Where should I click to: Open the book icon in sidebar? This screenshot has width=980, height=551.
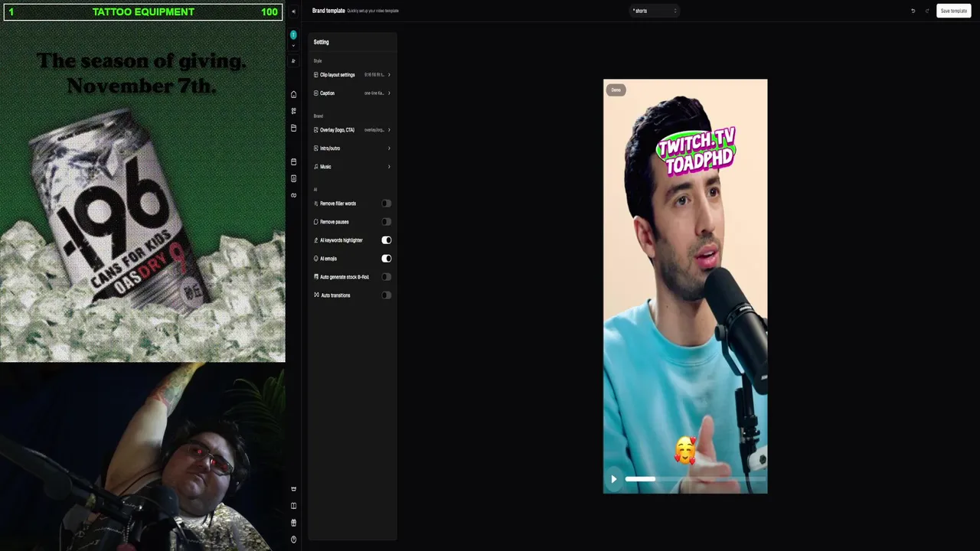coord(293,506)
